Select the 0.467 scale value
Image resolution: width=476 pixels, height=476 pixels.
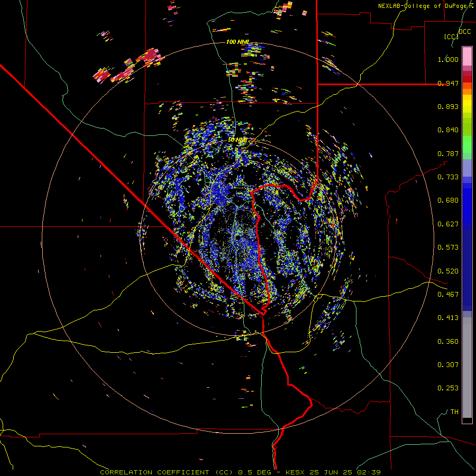click(x=448, y=295)
